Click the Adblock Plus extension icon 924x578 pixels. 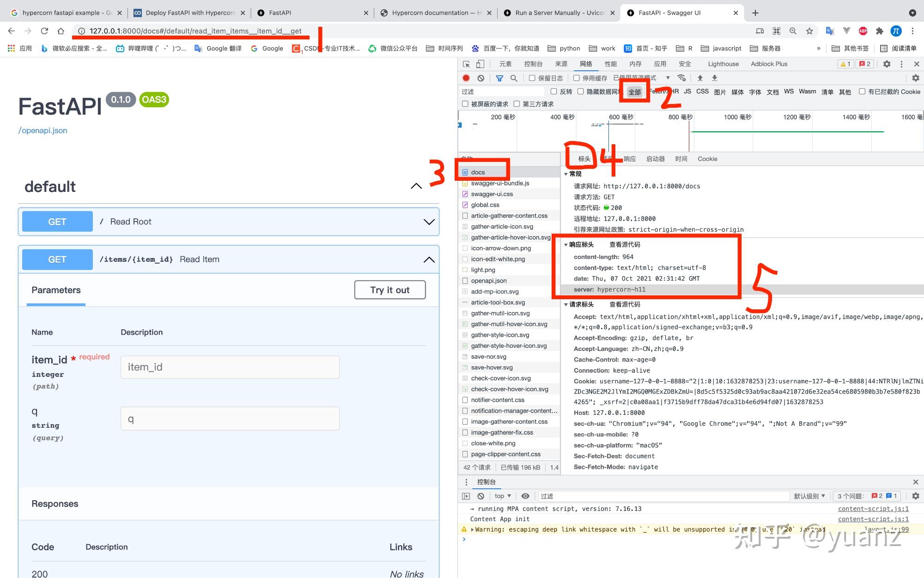[x=863, y=31]
